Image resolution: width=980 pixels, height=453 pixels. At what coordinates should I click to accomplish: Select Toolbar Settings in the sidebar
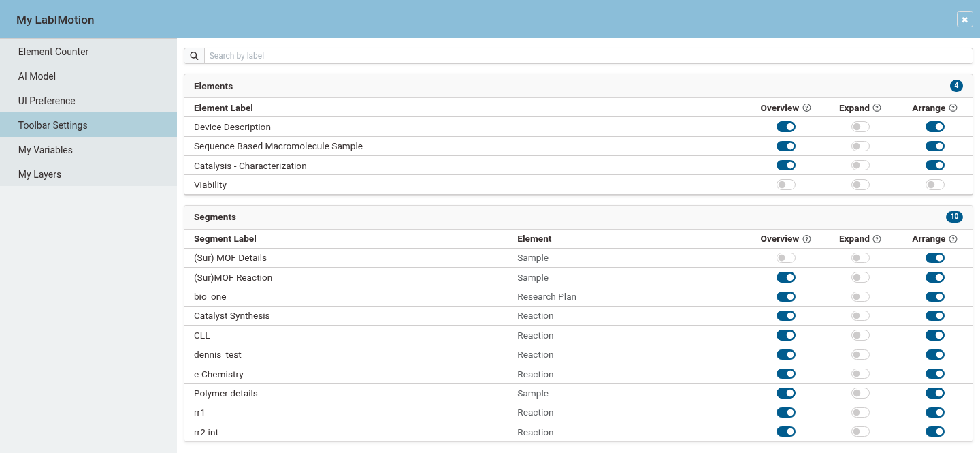click(x=88, y=125)
